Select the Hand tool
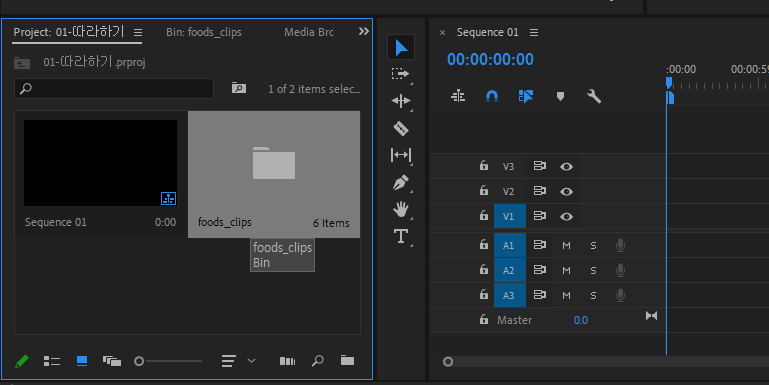The image size is (769, 385). pos(401,209)
